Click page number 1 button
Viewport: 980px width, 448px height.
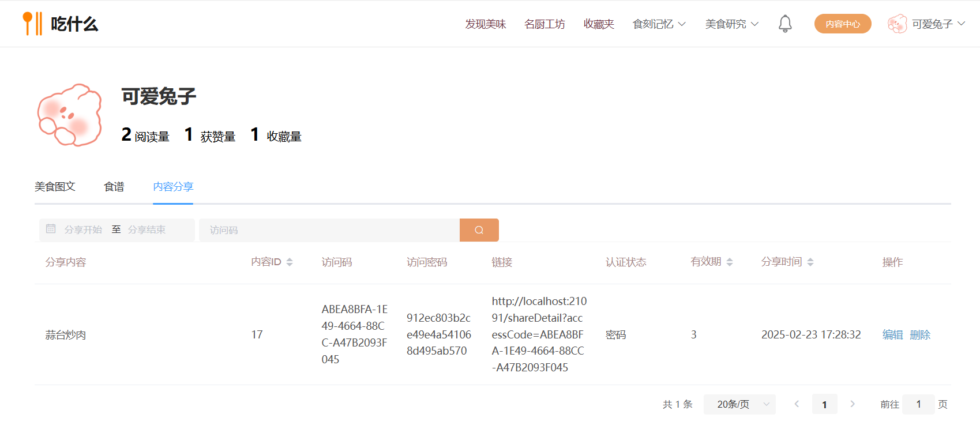[x=824, y=404]
